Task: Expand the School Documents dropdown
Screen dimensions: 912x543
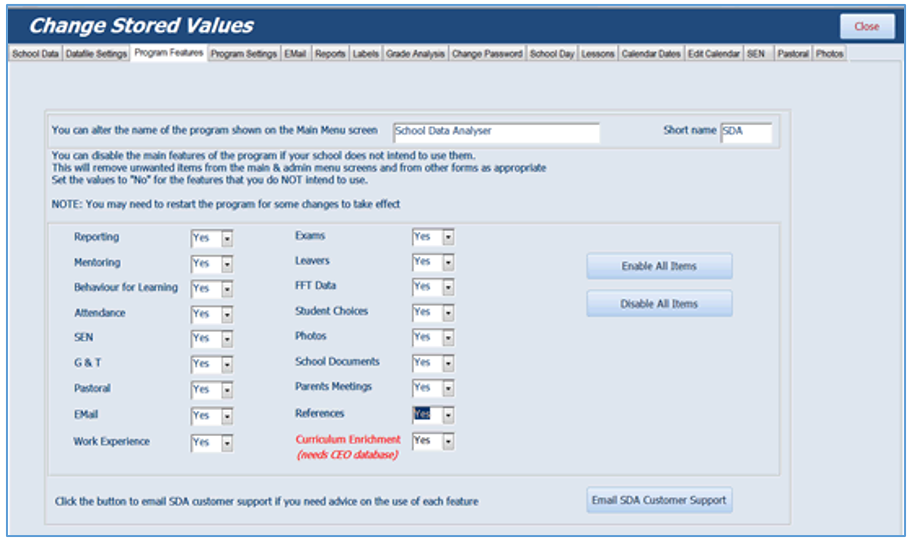Action: [448, 363]
